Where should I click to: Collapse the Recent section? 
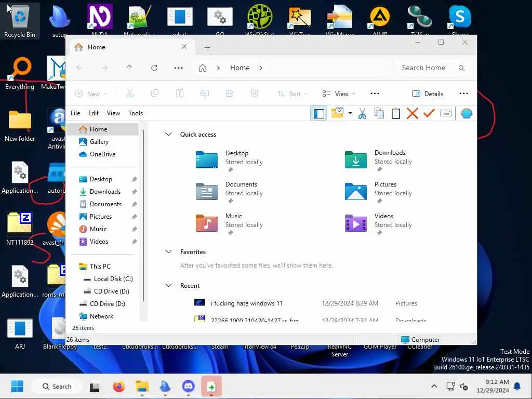[168, 285]
